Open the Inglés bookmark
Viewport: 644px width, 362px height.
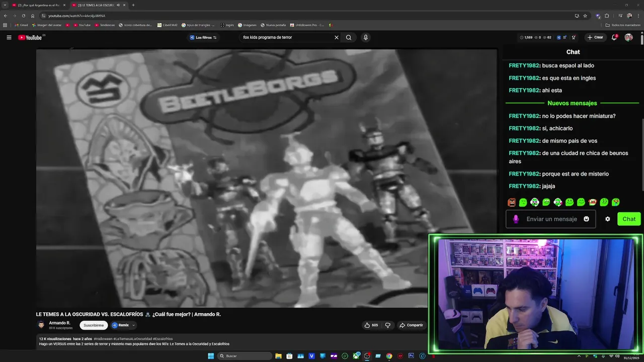(227, 25)
